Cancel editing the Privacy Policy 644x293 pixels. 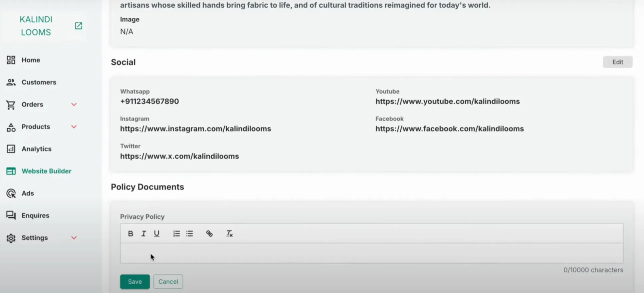(x=168, y=282)
